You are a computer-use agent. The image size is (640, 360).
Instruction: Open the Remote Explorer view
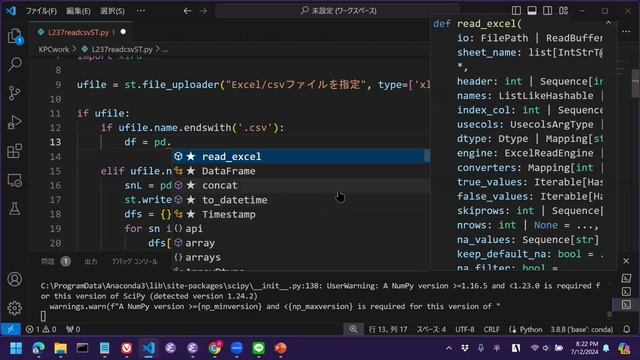pyautogui.click(x=15, y=180)
